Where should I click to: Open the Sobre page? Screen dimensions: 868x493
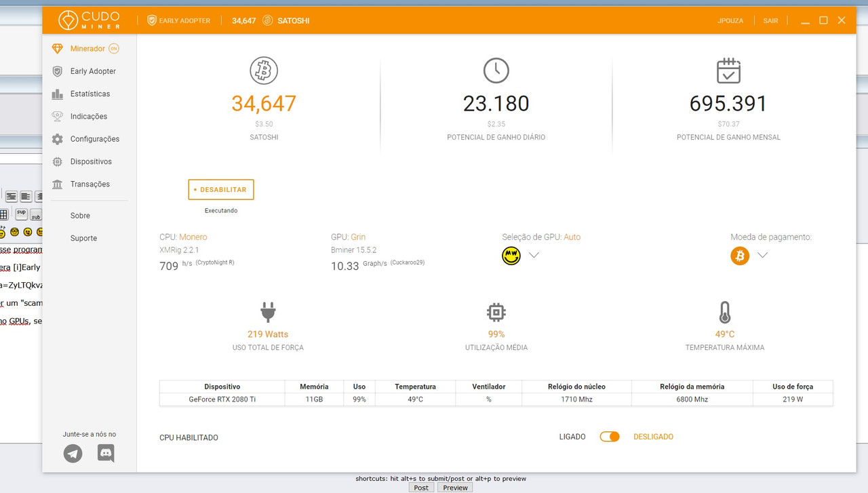(80, 216)
